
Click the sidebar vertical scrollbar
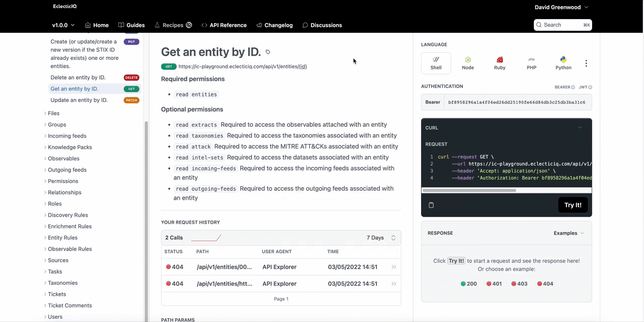pyautogui.click(x=146, y=221)
